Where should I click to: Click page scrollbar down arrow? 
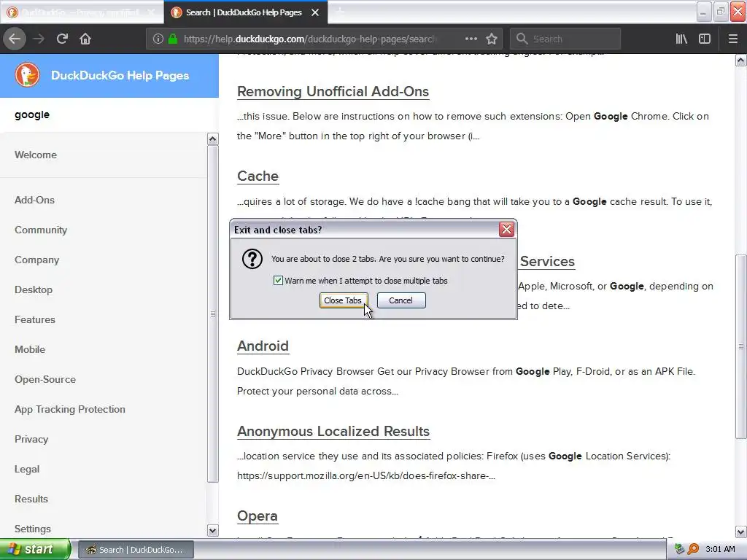coord(741,532)
